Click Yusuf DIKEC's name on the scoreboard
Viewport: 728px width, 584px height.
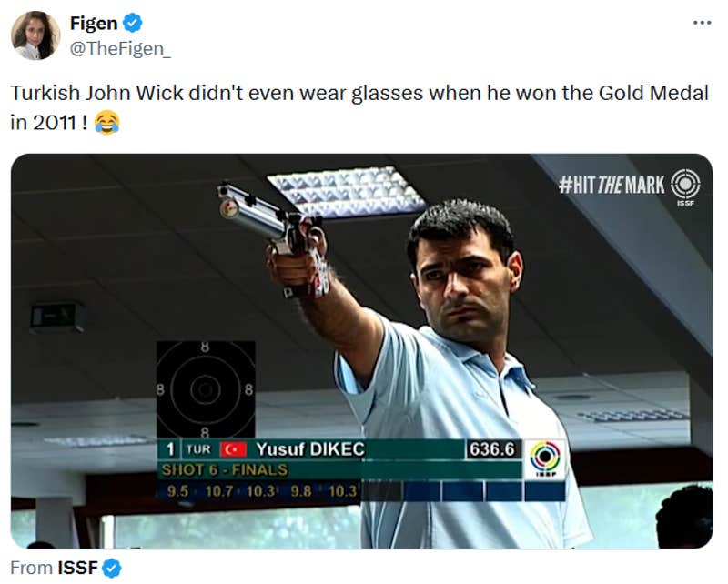pyautogui.click(x=312, y=447)
